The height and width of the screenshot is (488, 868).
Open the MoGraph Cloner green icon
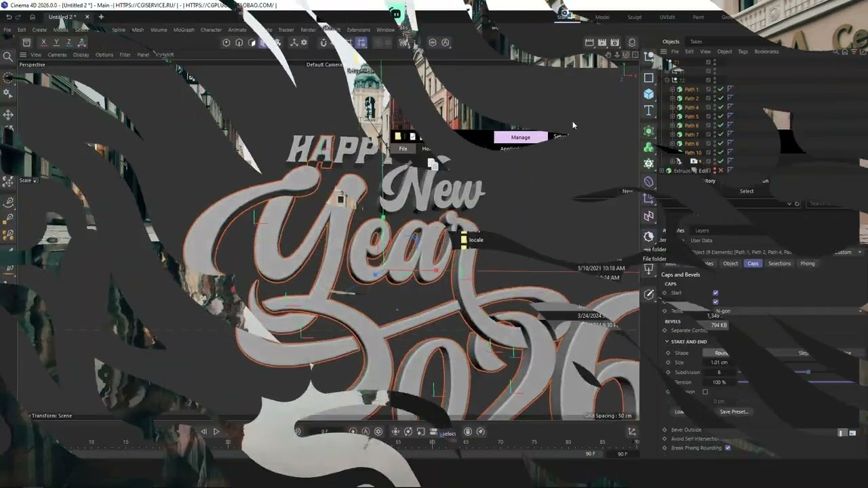click(649, 147)
